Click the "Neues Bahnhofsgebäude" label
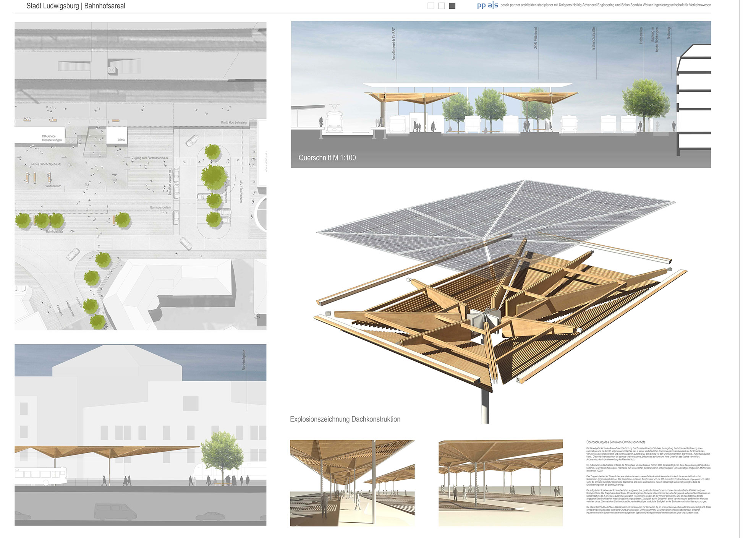 (x=46, y=164)
